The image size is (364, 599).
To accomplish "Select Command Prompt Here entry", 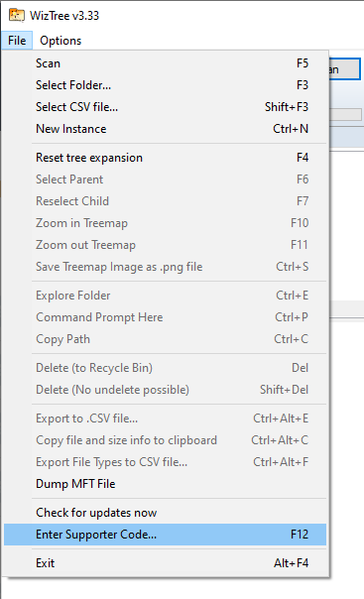I will 165,317.
